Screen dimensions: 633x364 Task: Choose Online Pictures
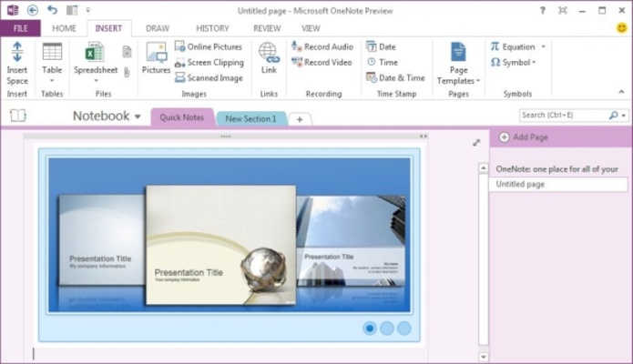(x=209, y=46)
